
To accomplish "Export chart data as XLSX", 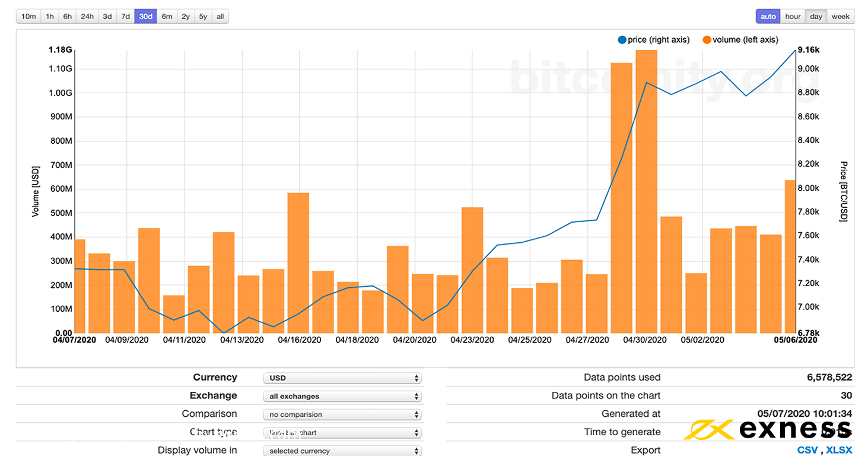I will pos(840,450).
